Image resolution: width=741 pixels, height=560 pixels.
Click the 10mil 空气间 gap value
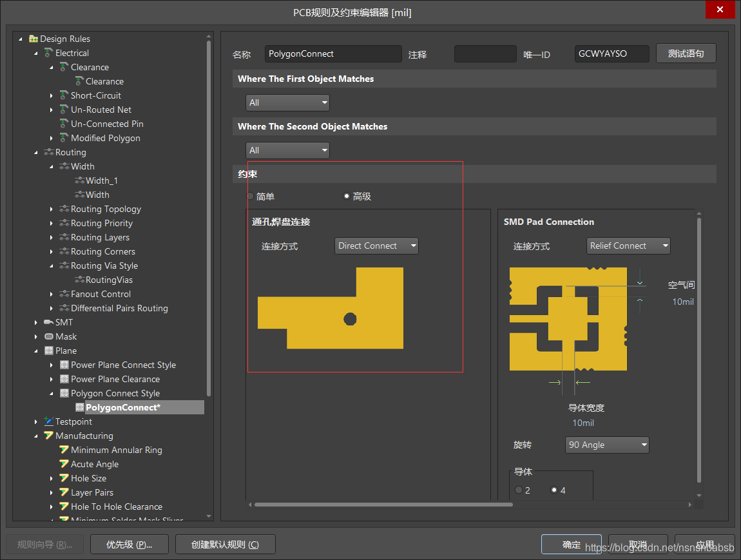(x=683, y=302)
